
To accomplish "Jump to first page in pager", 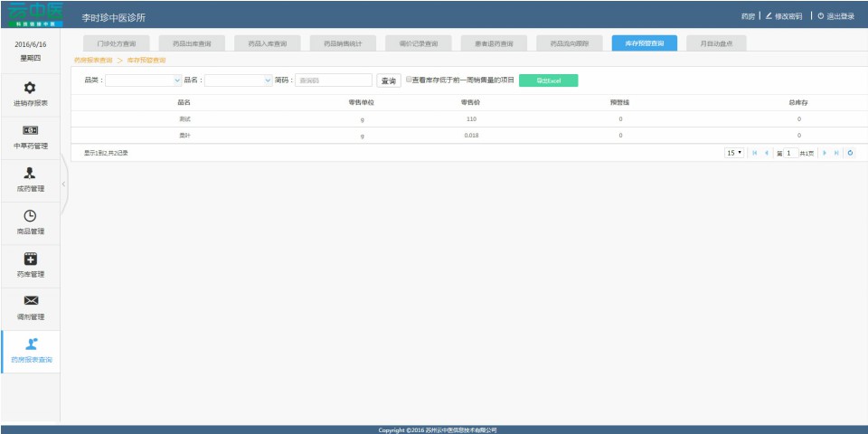I will tap(755, 153).
